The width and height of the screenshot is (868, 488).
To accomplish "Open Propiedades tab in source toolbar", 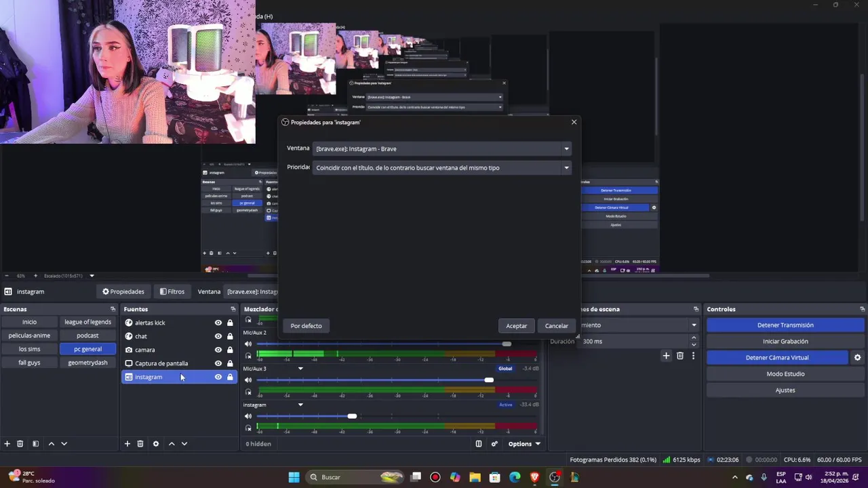I will 123,291.
